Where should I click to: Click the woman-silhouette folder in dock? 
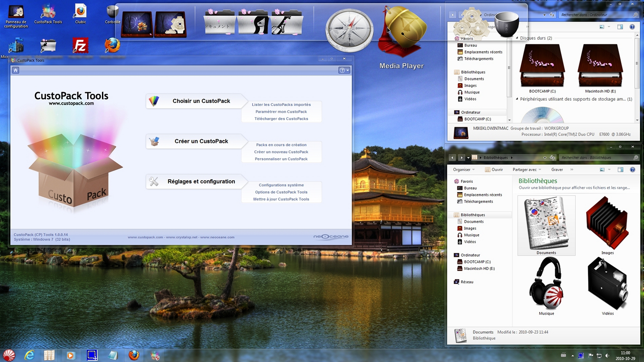[253, 22]
